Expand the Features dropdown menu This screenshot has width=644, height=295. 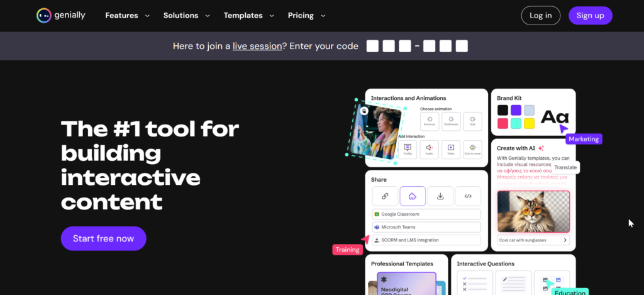[x=127, y=15]
